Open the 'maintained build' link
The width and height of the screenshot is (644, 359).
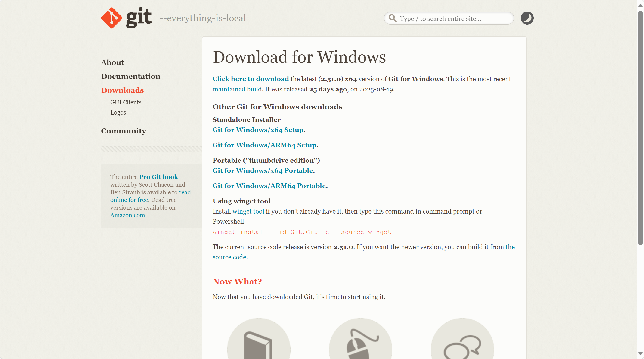[237, 89]
